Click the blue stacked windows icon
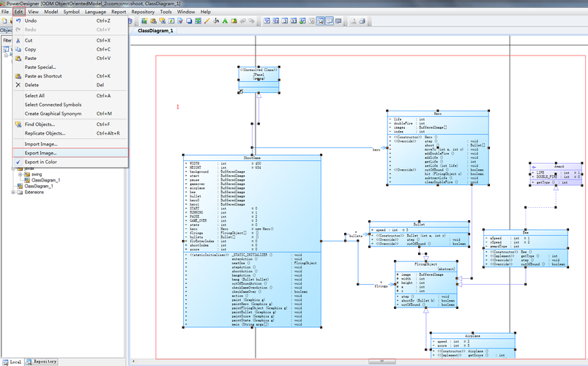Viewport: 588px width, 366px height. 189,21
